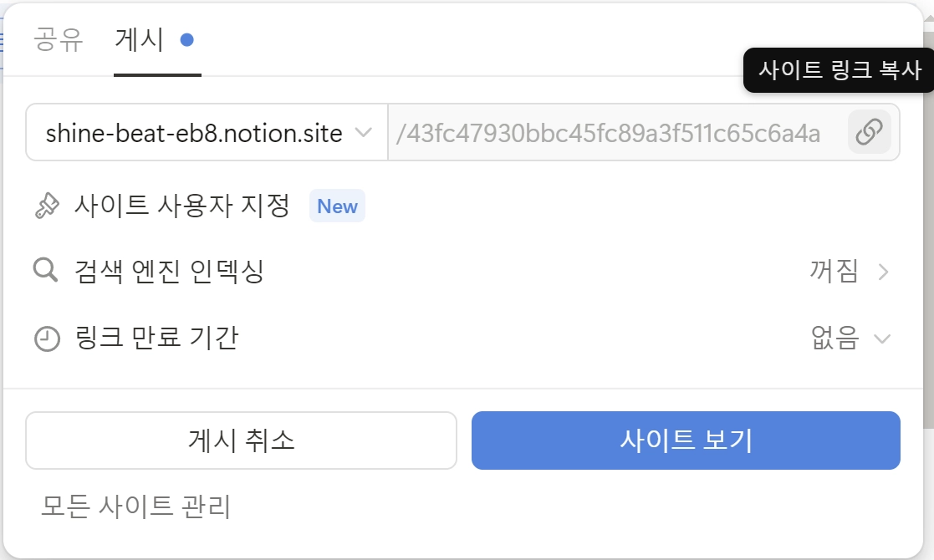Click the 꺼짐 search indexing status
The width and height of the screenshot is (934, 560).
pyautogui.click(x=834, y=272)
